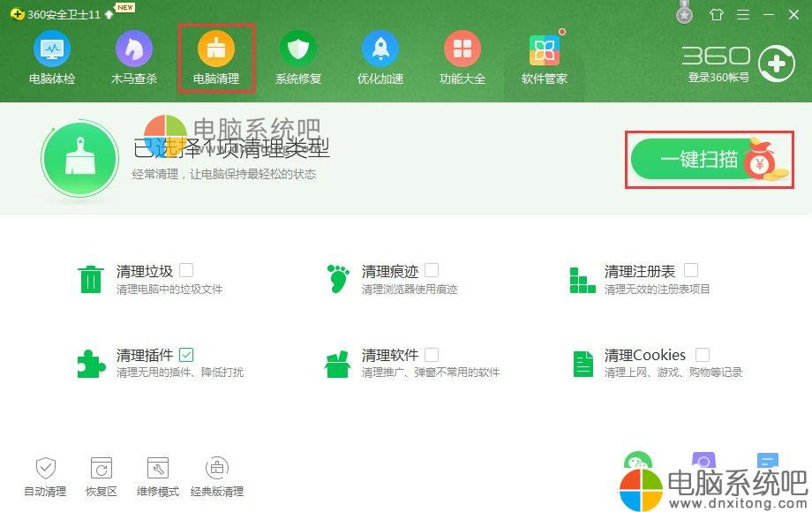The image size is (812, 512).
Task: Open the skin shirt icon in title bar
Action: pyautogui.click(x=717, y=14)
